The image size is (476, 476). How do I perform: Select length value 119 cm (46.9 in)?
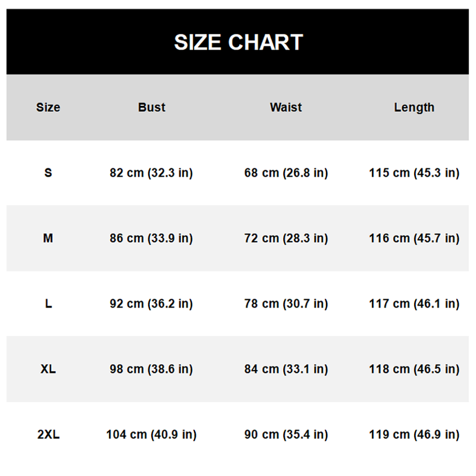pos(414,435)
